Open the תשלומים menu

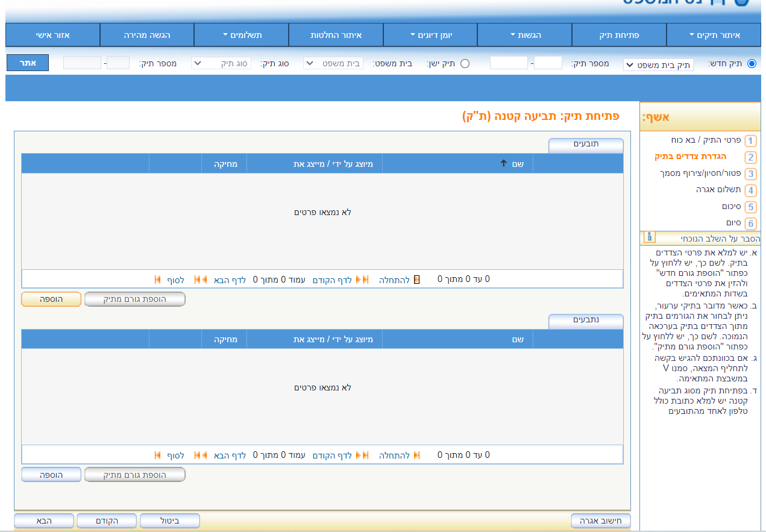click(241, 36)
